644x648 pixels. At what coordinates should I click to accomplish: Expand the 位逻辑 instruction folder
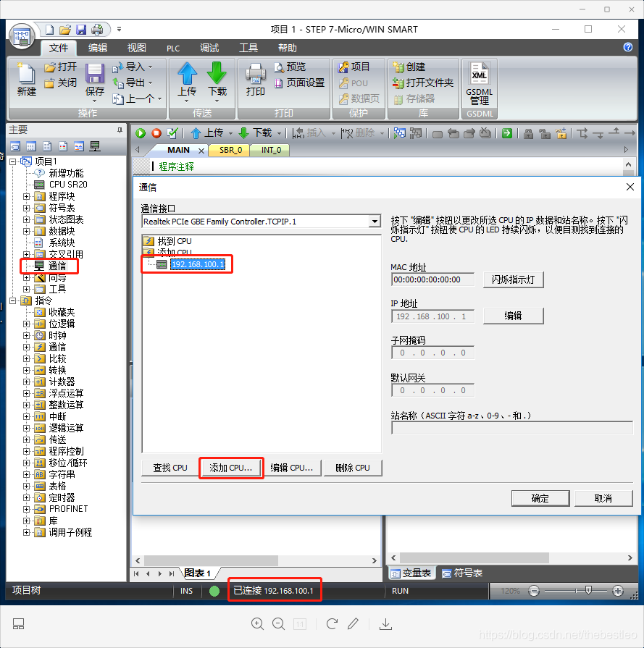[27, 324]
